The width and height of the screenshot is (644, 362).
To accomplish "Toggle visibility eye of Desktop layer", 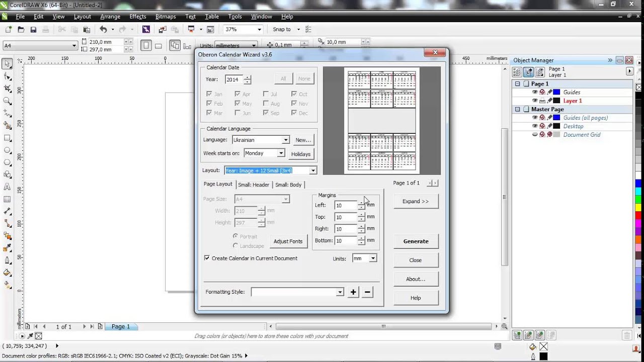I will [x=535, y=126].
